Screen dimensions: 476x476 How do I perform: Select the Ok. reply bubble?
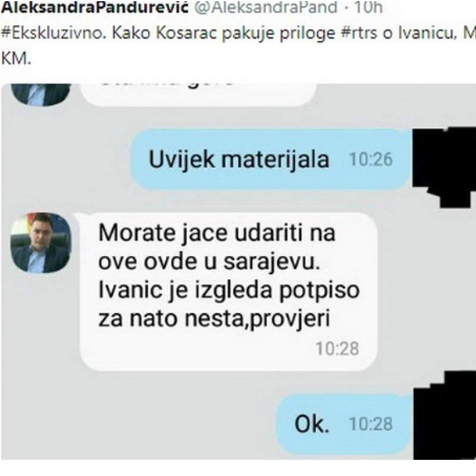pos(344,424)
